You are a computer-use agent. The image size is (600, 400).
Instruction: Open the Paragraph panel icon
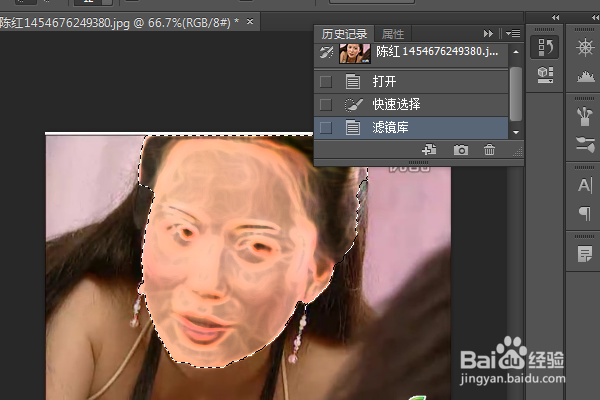click(x=585, y=213)
